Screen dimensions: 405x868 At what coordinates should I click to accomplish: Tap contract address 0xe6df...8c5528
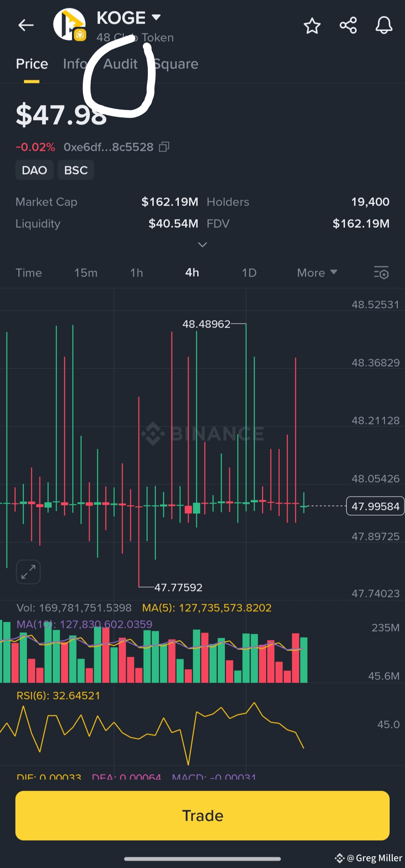coord(108,147)
